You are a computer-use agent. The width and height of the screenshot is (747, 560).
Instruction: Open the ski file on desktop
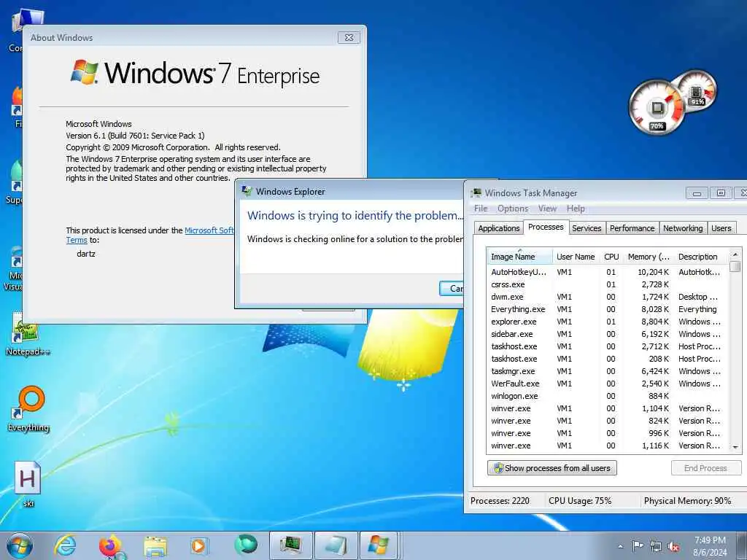[x=28, y=484]
